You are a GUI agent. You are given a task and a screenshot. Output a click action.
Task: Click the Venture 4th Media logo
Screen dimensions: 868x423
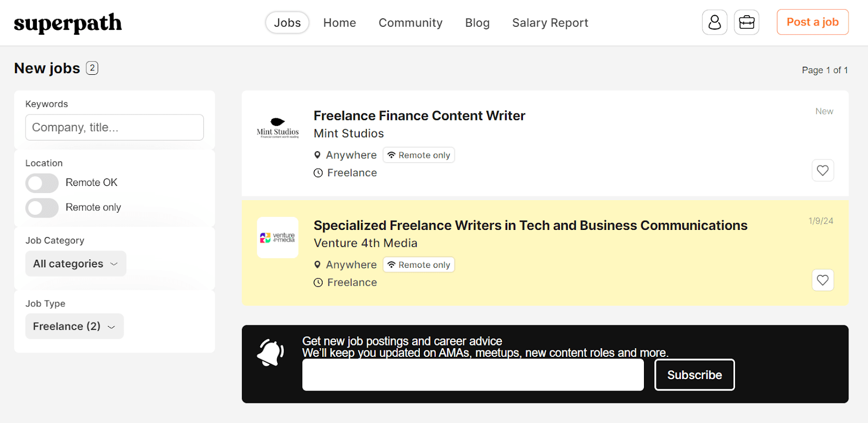point(278,238)
